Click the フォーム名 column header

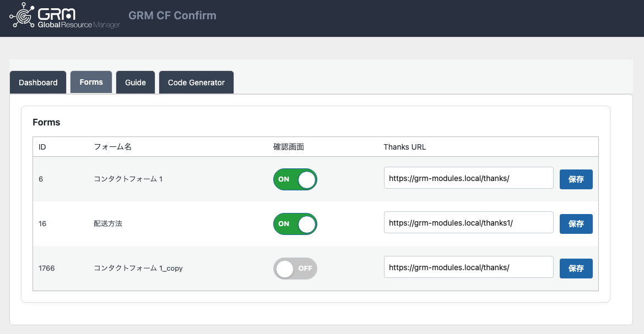click(x=112, y=147)
